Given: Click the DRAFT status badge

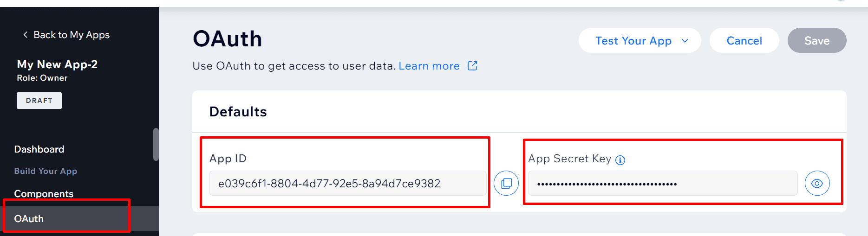Looking at the screenshot, I should tap(39, 101).
